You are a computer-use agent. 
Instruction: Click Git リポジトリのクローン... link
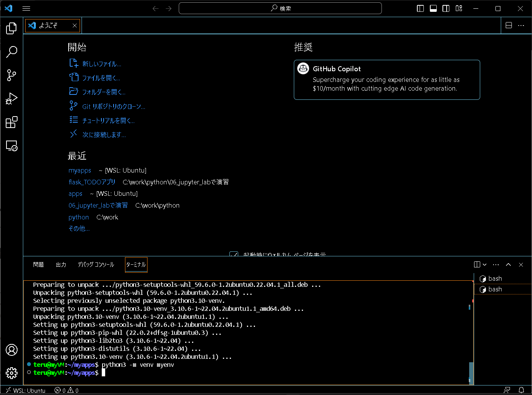(114, 106)
